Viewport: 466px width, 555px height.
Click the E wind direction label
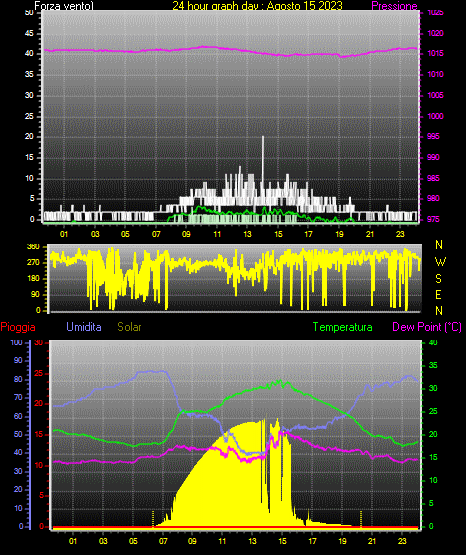click(x=438, y=294)
